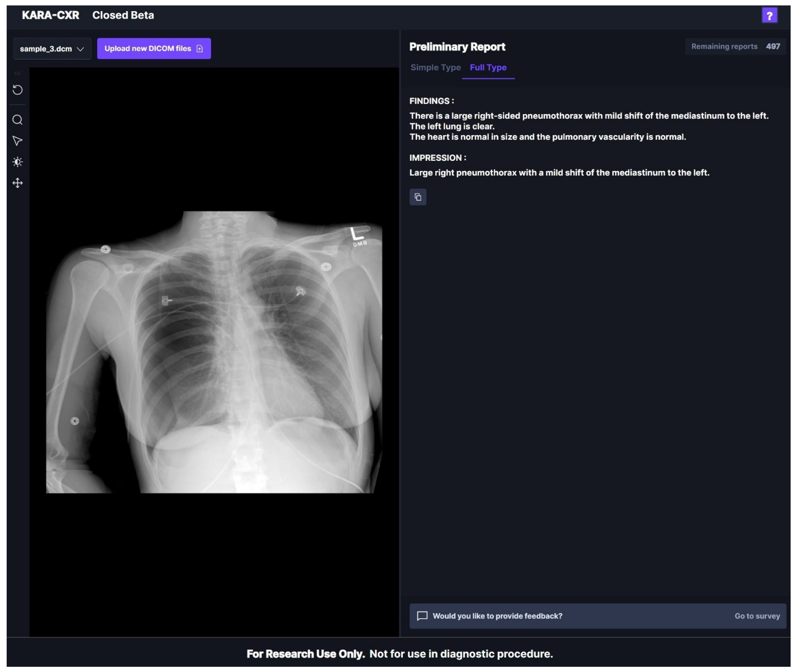The image size is (795, 672).
Task: Select the brightness contrast tool
Action: tap(18, 162)
